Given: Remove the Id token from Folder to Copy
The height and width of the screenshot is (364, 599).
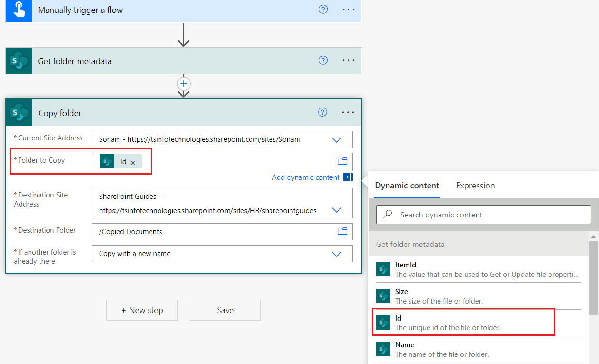Looking at the screenshot, I should 132,161.
